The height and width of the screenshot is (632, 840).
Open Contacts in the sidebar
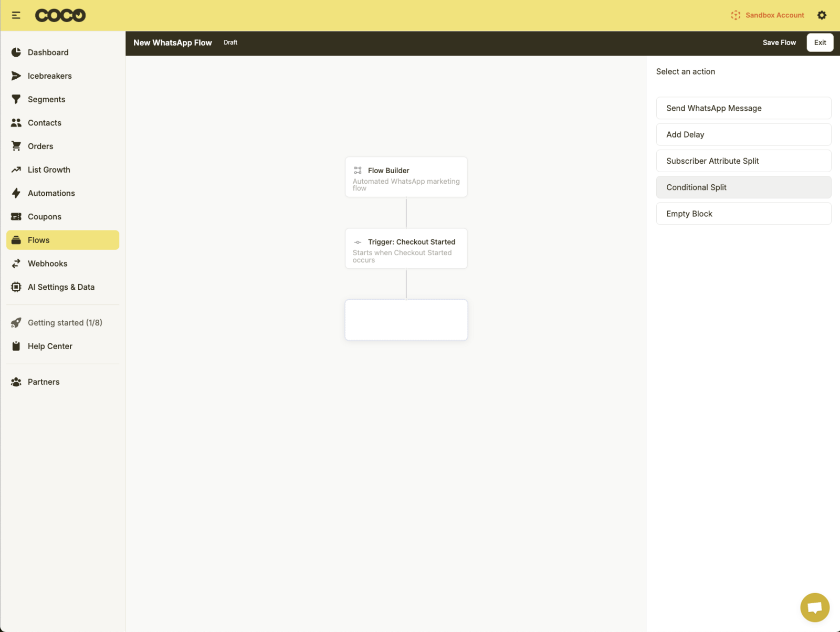45,123
